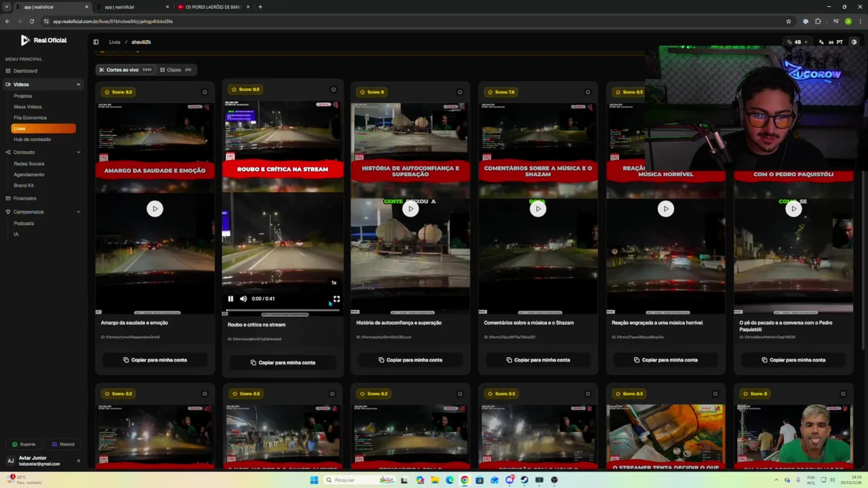
Task: Open the green Chrome profile avatar
Action: coord(848,21)
